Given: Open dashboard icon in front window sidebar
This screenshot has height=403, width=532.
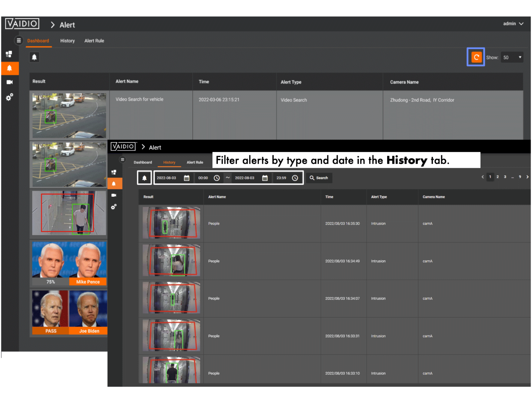Looking at the screenshot, I should 114,172.
